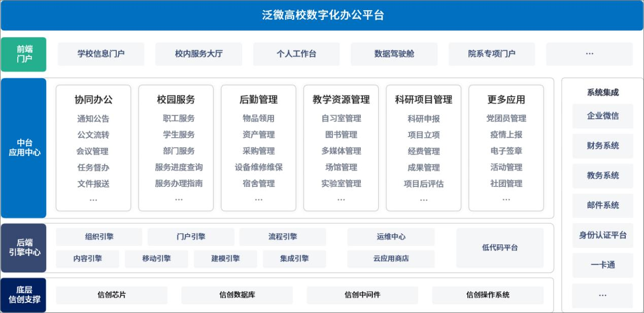
Task: Click the title 泛微高校数字化办公平台
Action: [x=323, y=15]
